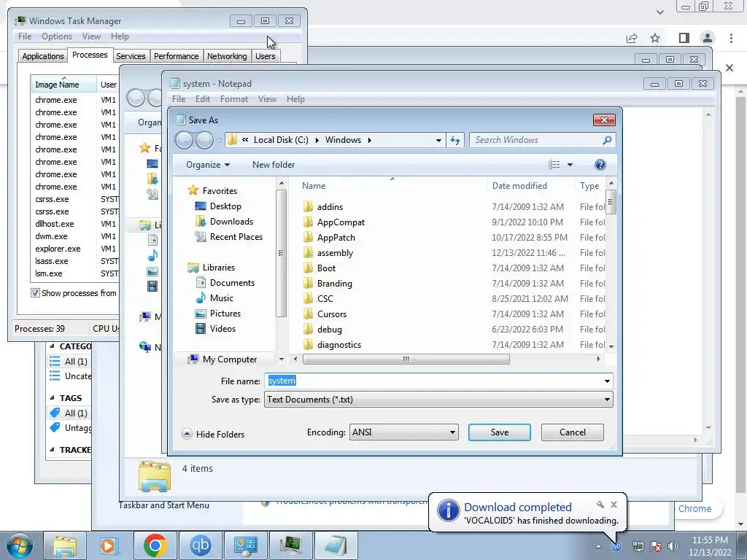Open the Save as type combo box

[438, 400]
